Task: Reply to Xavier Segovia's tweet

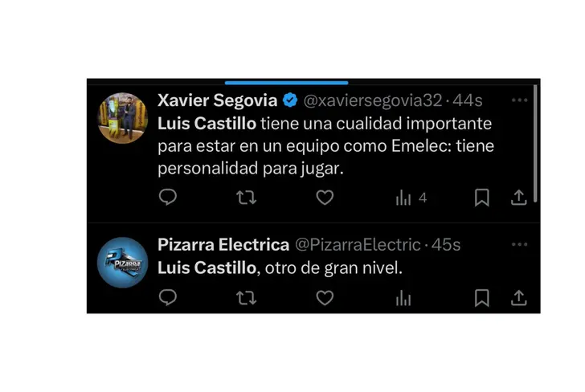Action: coord(168,197)
